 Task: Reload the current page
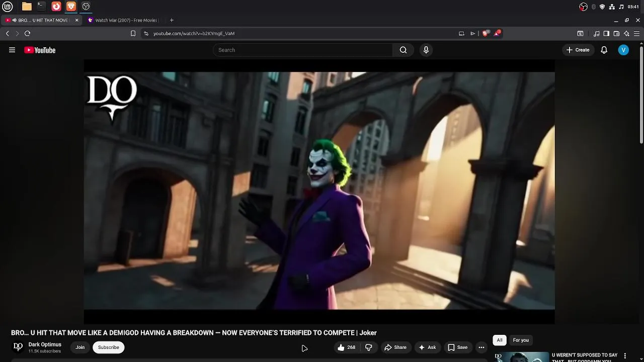tap(27, 33)
